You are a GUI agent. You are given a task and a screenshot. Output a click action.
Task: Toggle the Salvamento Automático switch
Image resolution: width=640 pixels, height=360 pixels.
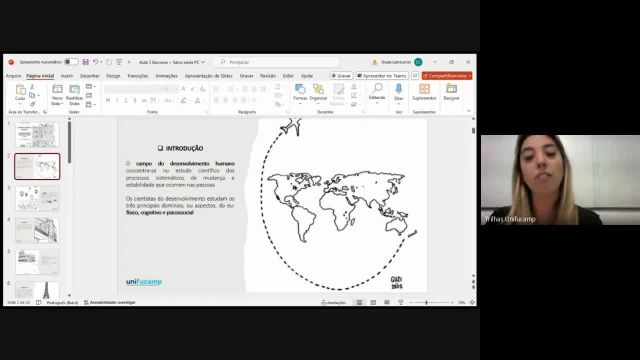coord(71,62)
